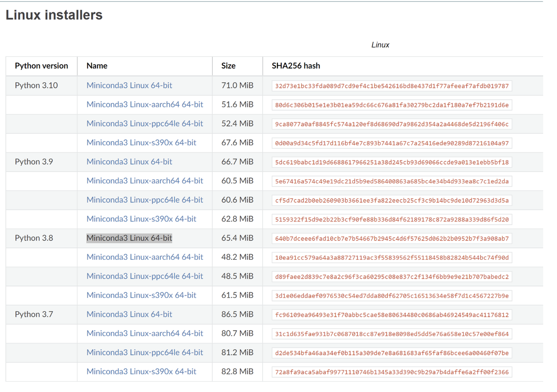Select the hash beginning with fc96109e
The image size is (557, 392).
tap(391, 315)
